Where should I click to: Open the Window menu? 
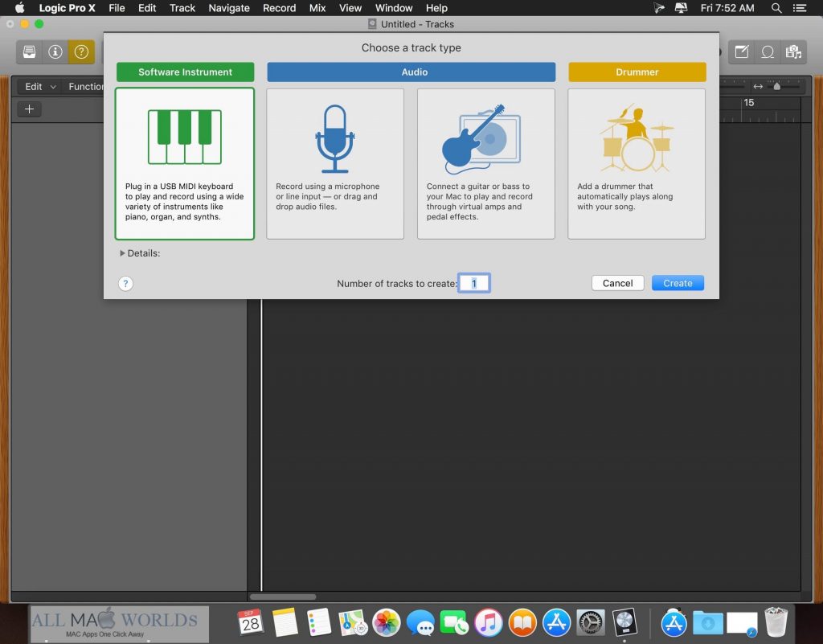[x=394, y=8]
